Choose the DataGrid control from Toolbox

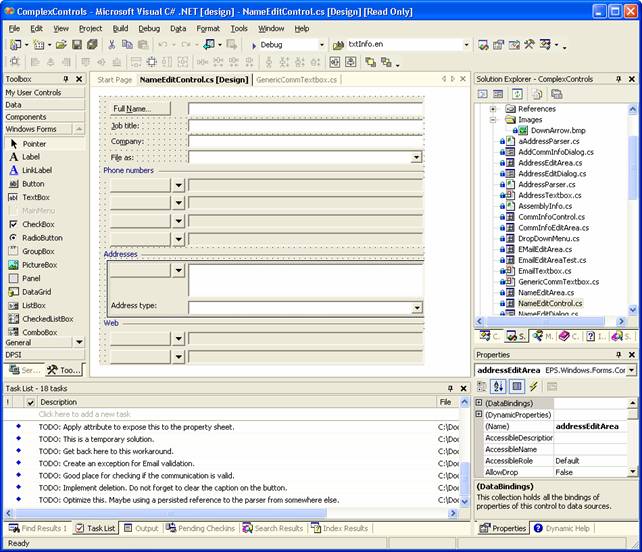[x=37, y=292]
